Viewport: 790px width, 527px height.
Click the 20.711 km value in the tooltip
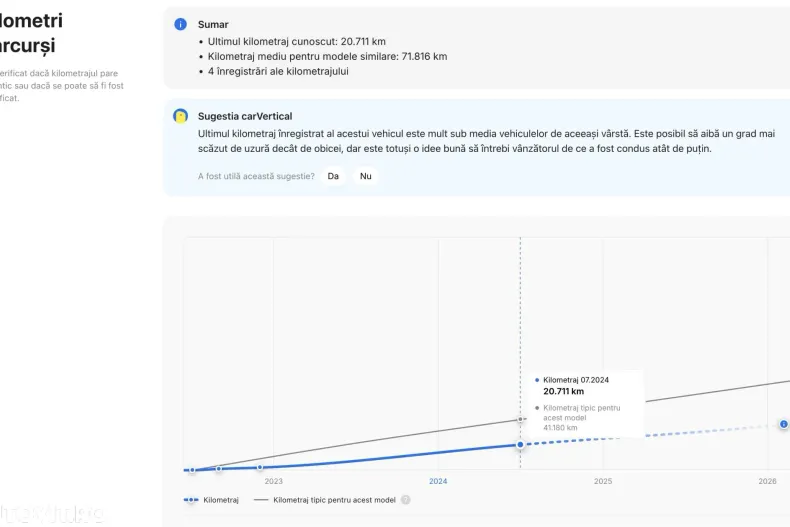click(x=563, y=392)
